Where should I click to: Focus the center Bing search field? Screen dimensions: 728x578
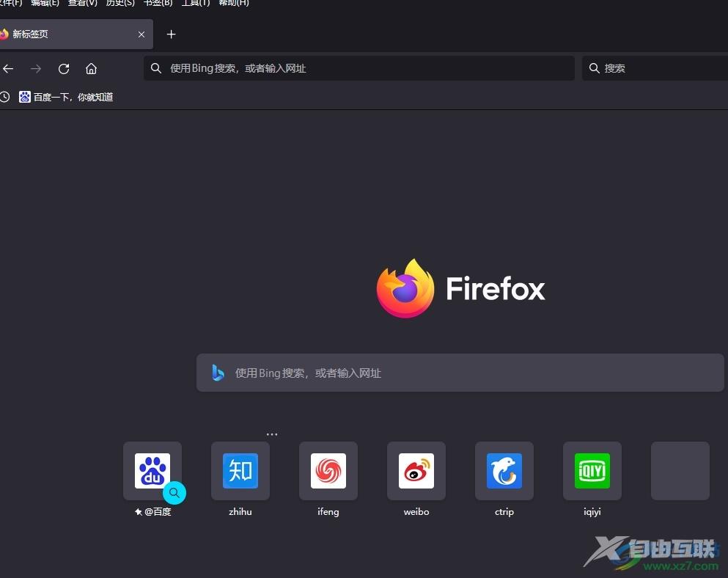click(460, 373)
